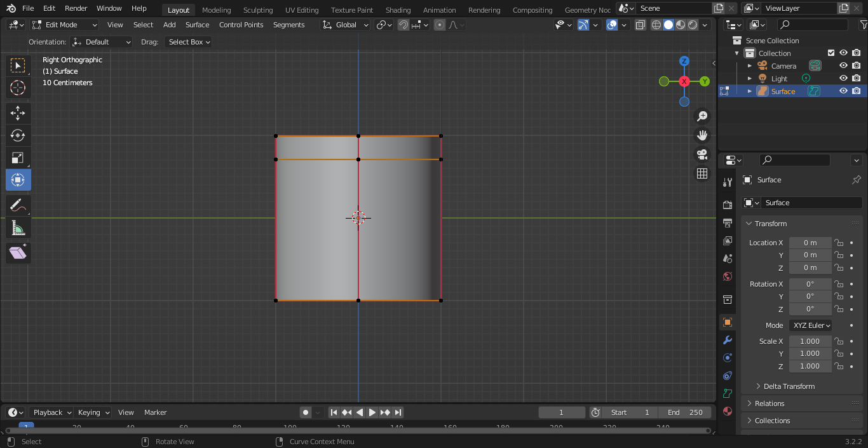The width and height of the screenshot is (868, 448).
Task: Open the Segments menu
Action: pos(288,25)
